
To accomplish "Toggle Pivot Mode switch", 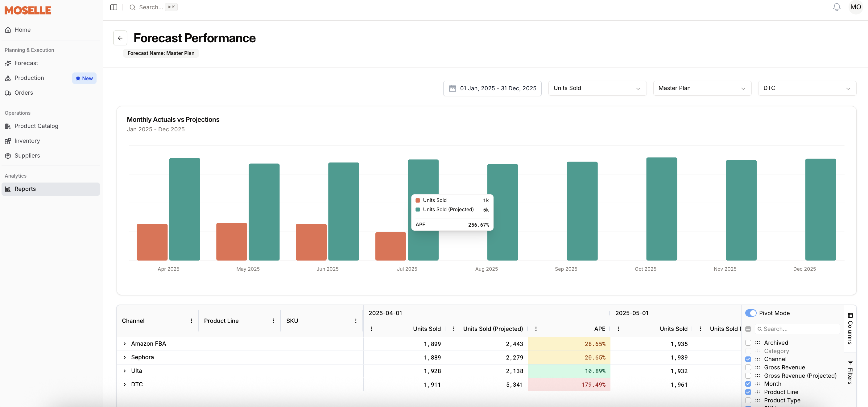I will (750, 313).
